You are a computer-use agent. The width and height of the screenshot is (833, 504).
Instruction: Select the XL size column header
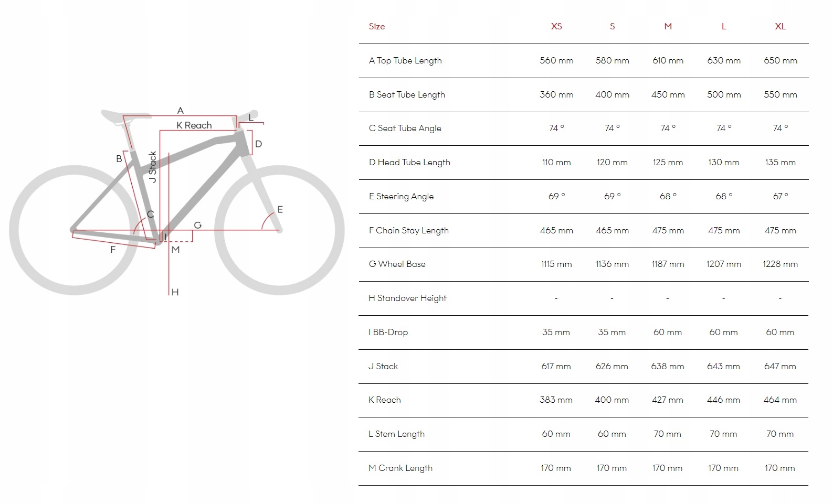click(x=780, y=26)
